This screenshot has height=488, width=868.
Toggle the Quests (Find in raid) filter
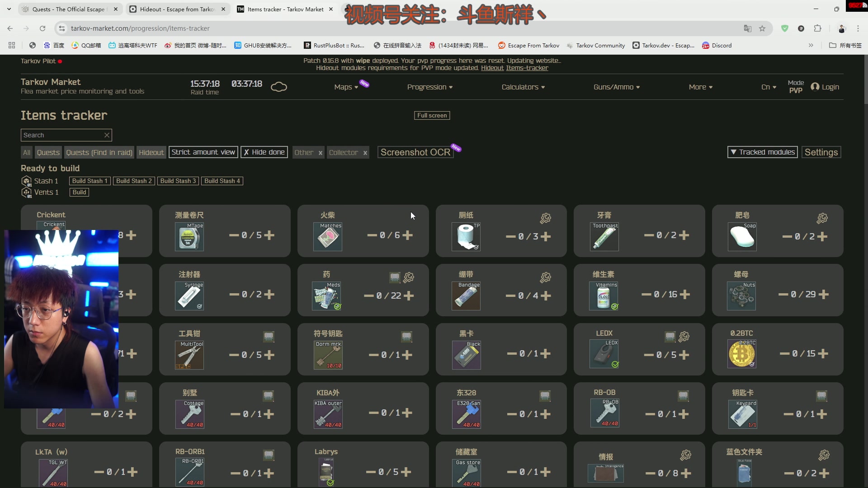(99, 153)
